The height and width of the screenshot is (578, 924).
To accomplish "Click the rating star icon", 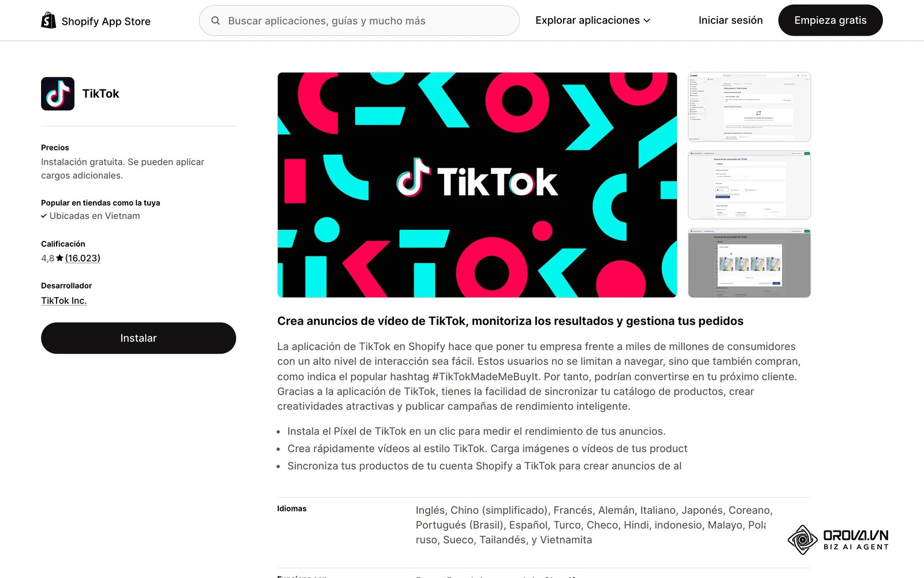I will tap(59, 258).
